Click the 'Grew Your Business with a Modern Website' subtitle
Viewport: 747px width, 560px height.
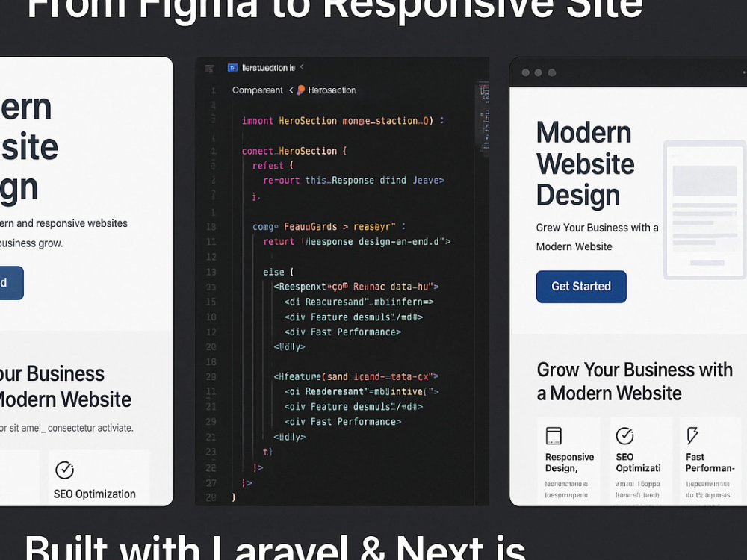click(597, 237)
